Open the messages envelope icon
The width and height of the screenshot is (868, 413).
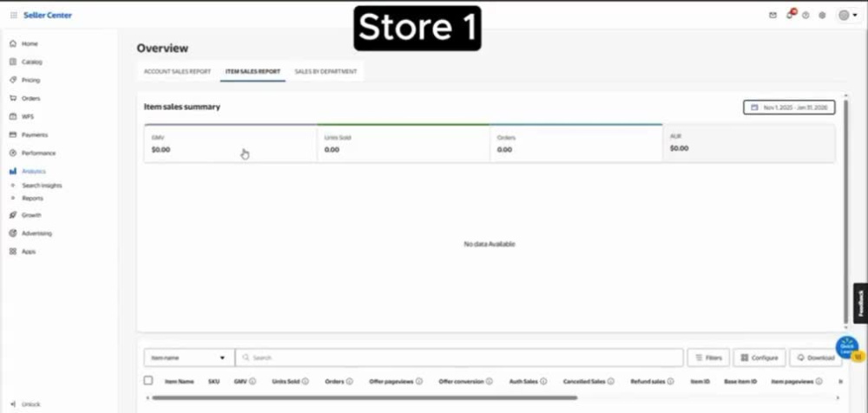pyautogui.click(x=773, y=16)
